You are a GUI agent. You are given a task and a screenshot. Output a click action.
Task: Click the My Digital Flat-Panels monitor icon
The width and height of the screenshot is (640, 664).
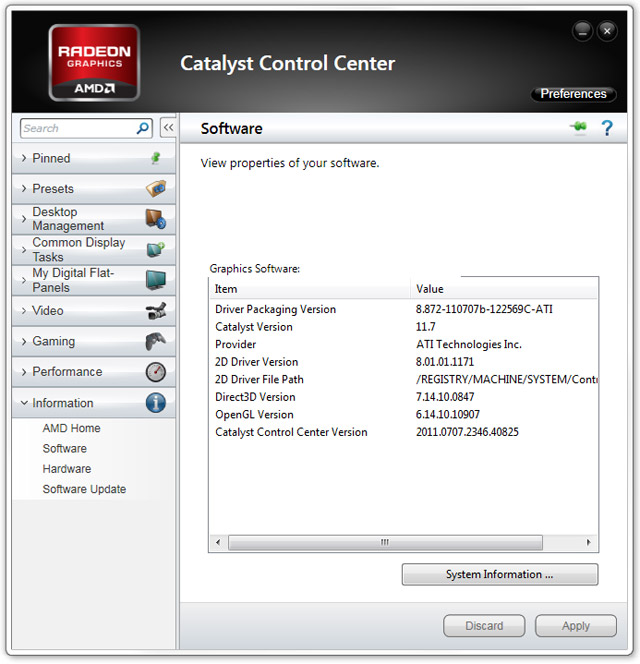(155, 280)
